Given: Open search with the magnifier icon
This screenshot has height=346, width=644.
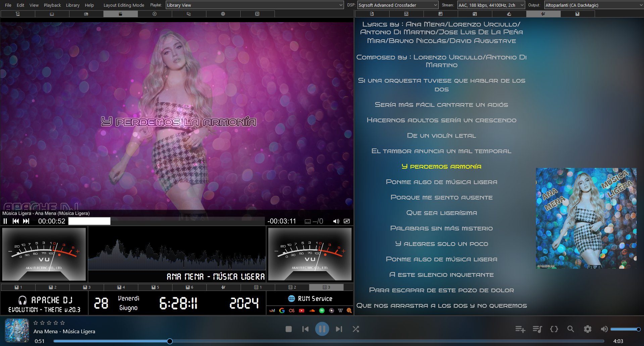Looking at the screenshot, I should pos(571,329).
